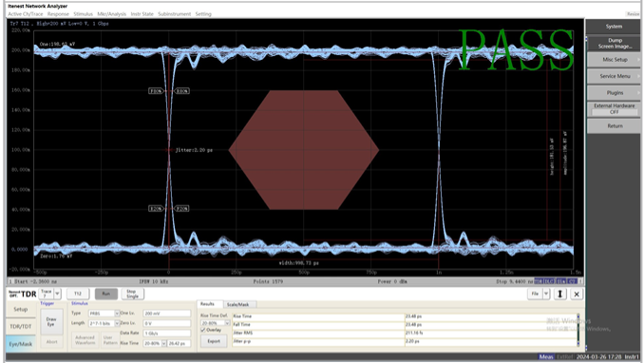Open the Instr State menu
The image size is (644, 363).
click(x=142, y=14)
